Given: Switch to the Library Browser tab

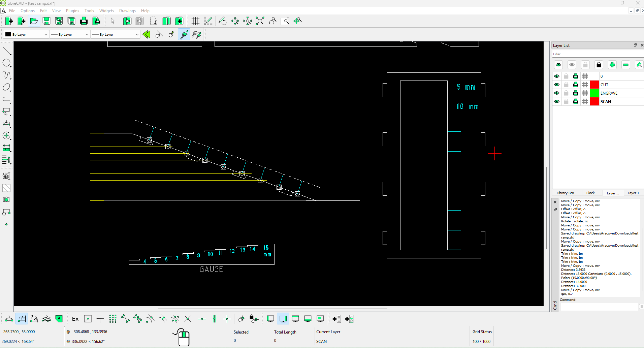Looking at the screenshot, I should tap(567, 193).
